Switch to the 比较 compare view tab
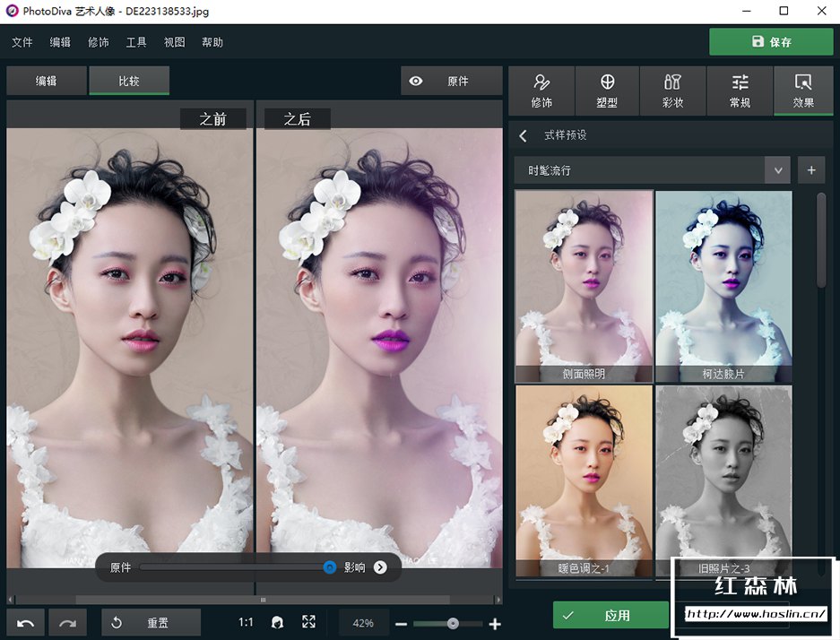The height and width of the screenshot is (640, 840). coord(129,81)
